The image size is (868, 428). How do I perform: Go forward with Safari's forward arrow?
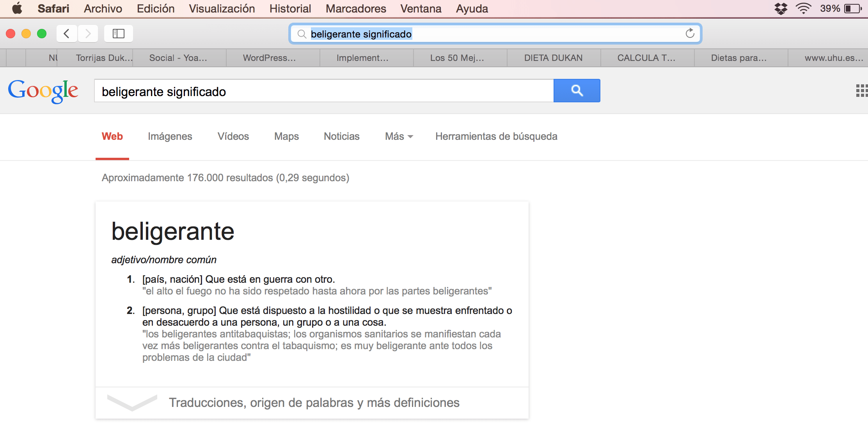click(x=88, y=34)
